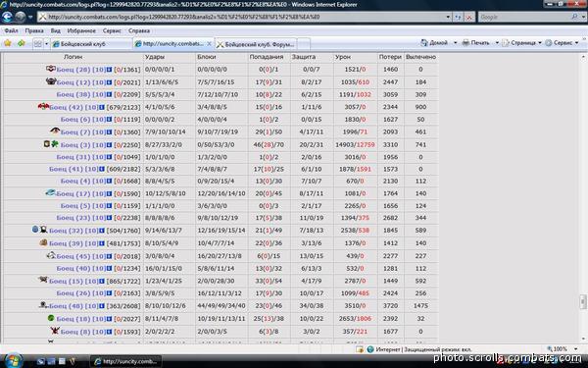Image resolution: width=588 pixels, height=368 pixels.
Task: Open the info icon next to Боец (6)
Action: pyautogui.click(x=109, y=120)
